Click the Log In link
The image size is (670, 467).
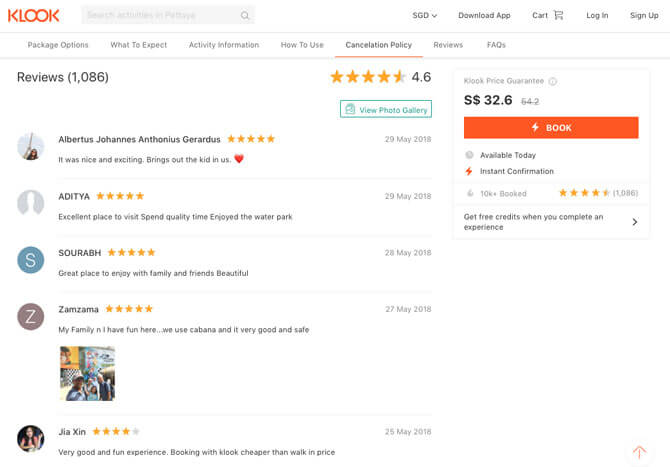coord(597,15)
